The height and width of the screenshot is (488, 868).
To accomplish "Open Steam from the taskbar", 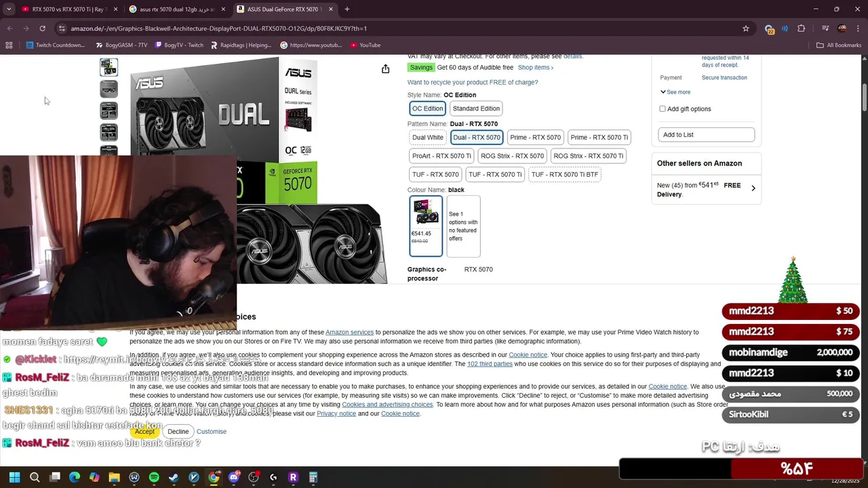I will [174, 477].
